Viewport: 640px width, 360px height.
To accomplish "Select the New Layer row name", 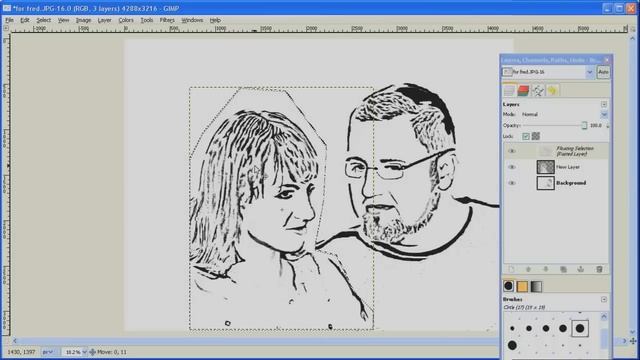I will (x=568, y=167).
